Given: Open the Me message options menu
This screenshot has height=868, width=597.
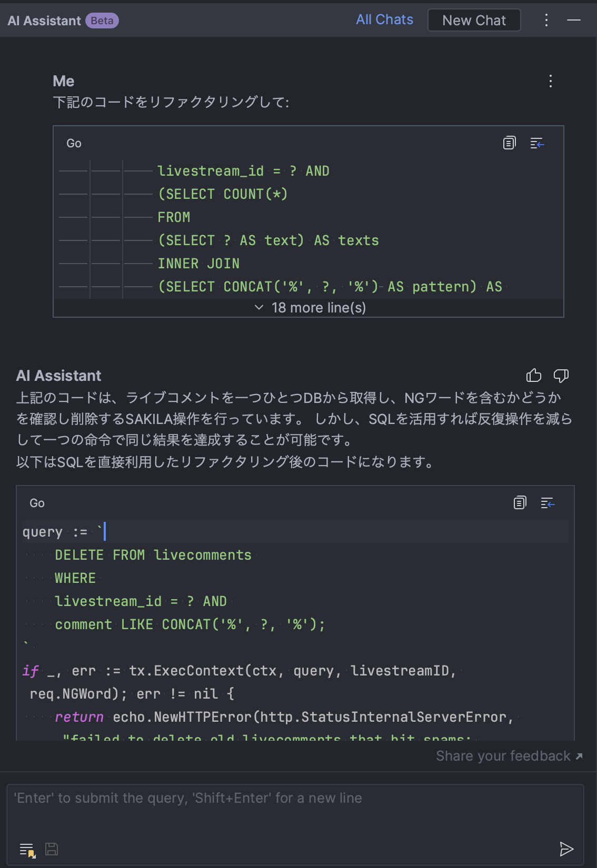Looking at the screenshot, I should (551, 81).
